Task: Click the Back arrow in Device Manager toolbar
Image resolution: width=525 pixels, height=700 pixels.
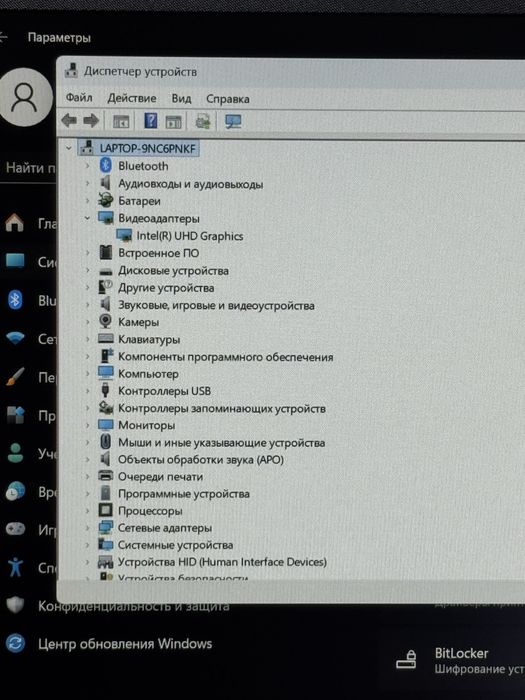Action: (x=69, y=121)
